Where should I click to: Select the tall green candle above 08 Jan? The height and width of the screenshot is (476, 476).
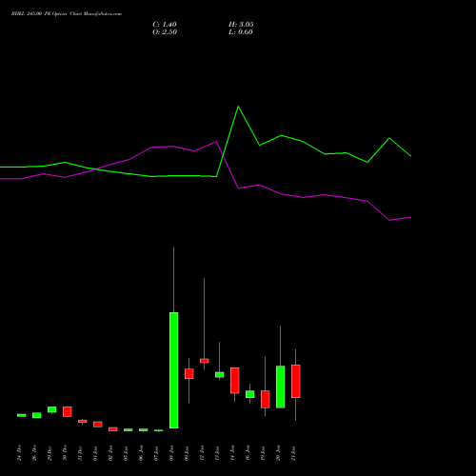[x=173, y=370]
